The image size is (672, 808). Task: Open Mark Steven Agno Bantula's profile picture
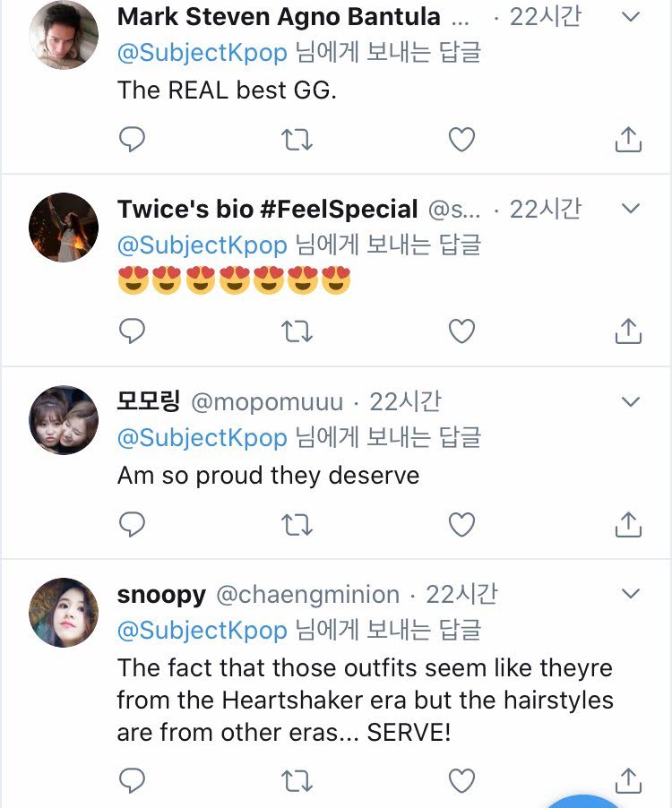pyautogui.click(x=64, y=35)
